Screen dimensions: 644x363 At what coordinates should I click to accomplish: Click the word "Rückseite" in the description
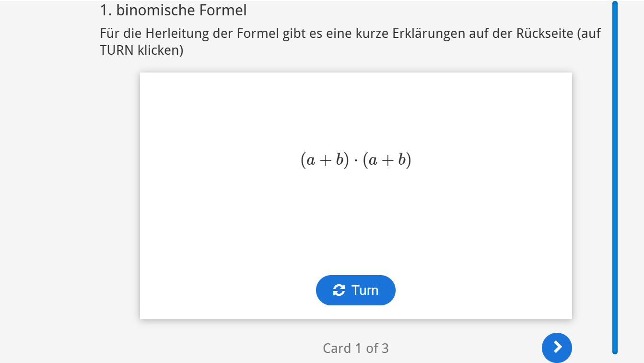[544, 34]
